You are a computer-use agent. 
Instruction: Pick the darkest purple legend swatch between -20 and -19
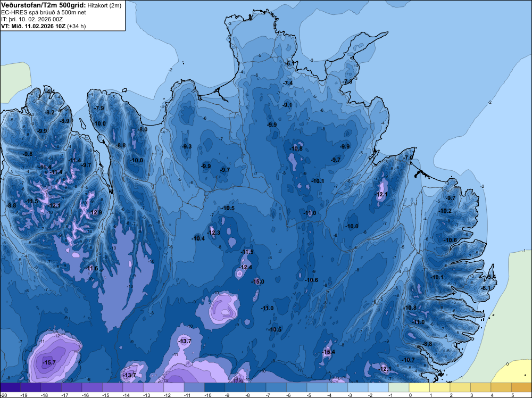(x=10, y=388)
